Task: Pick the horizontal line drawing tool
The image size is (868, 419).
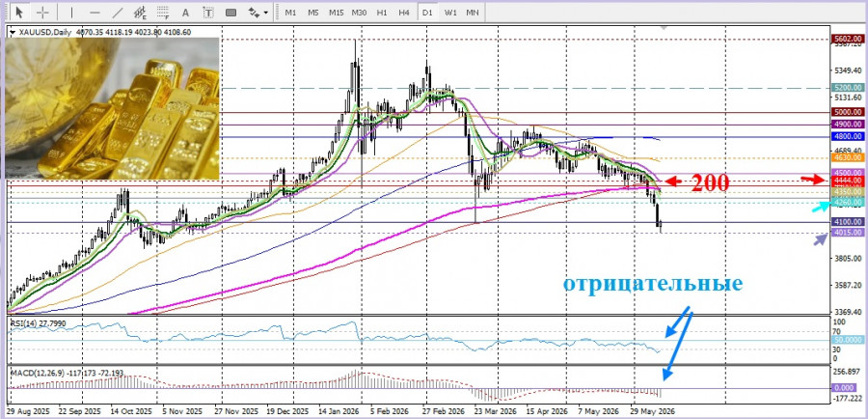Action: [95, 12]
